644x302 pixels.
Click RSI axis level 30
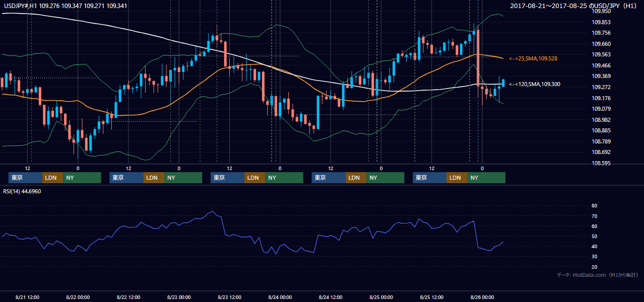tap(595, 257)
